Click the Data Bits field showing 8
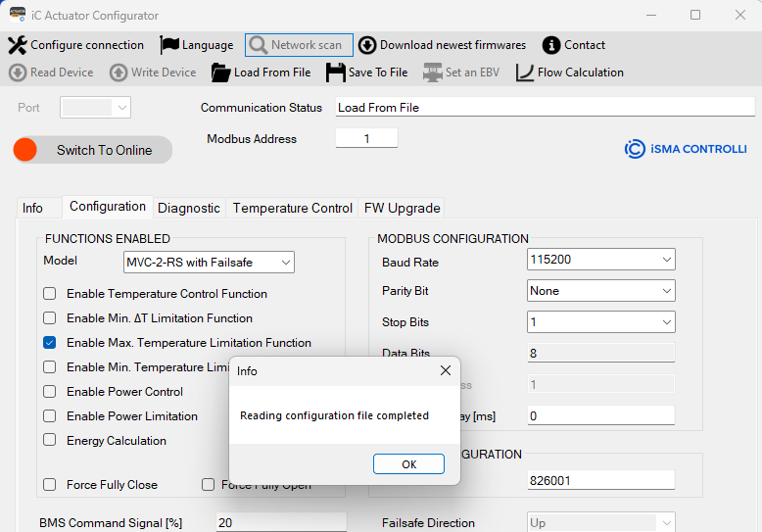Screen dimensions: 762x532 click(x=601, y=353)
